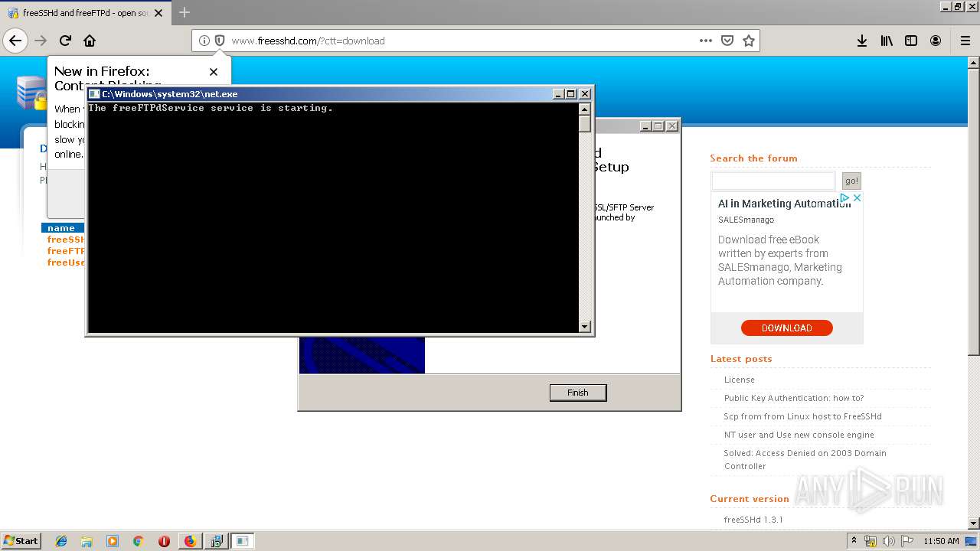Switch to console window taskbar button
The width and height of the screenshot is (980, 551).
(x=243, y=541)
